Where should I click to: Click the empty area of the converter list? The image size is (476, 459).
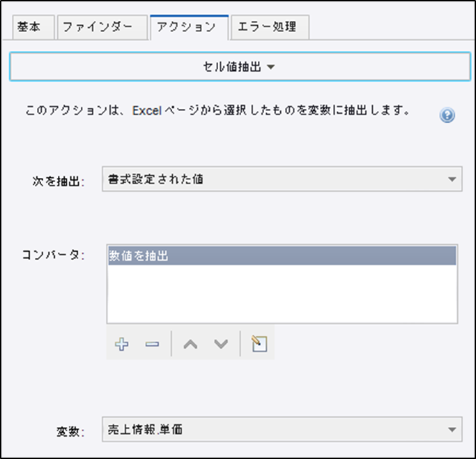coord(282,294)
